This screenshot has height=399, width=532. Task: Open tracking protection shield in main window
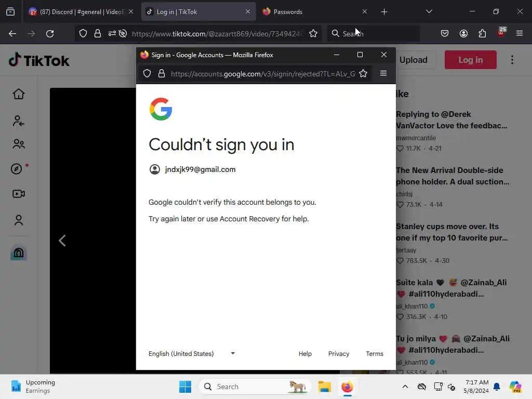[83, 34]
